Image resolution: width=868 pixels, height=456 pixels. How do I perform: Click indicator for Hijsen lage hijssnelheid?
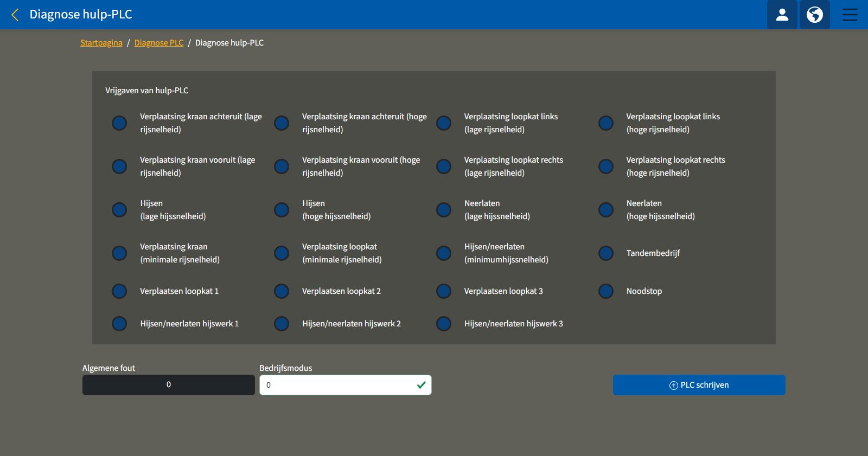tap(119, 210)
